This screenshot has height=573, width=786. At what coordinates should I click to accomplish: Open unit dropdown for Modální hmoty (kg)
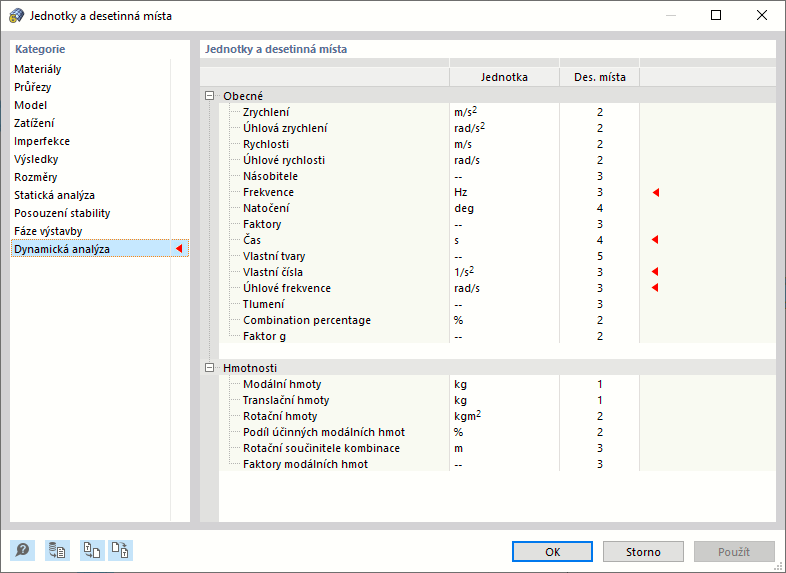tap(504, 384)
